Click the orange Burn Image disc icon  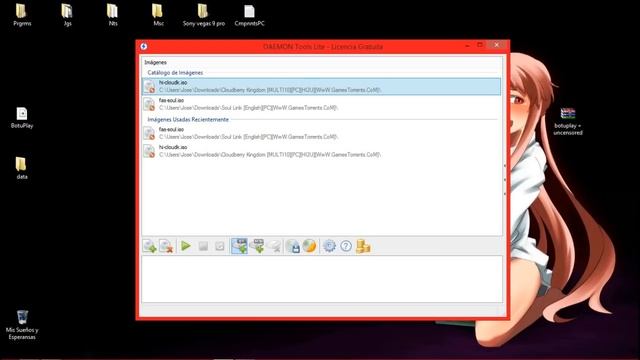tap(309, 246)
